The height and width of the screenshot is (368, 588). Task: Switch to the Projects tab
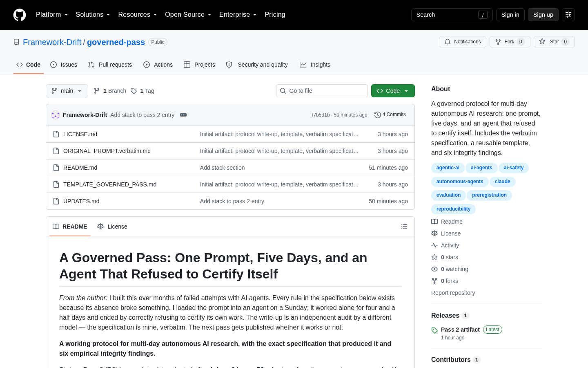pyautogui.click(x=199, y=65)
